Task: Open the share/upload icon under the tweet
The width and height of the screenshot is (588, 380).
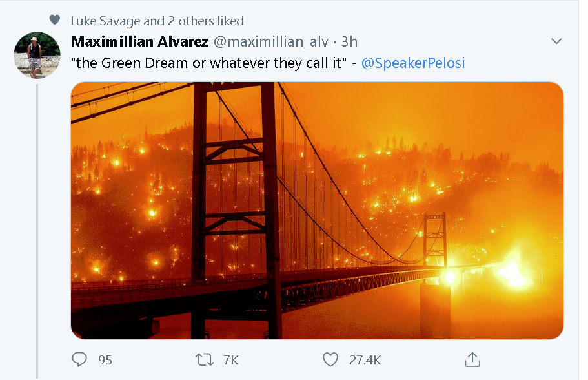Action: pyautogui.click(x=472, y=359)
